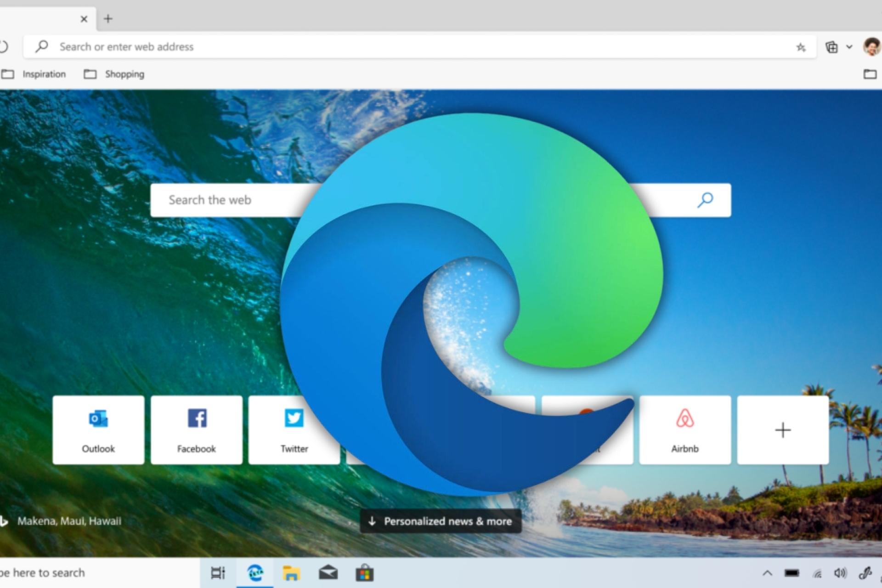The image size is (882, 588).
Task: Open the Outlook quick link tile
Action: (x=98, y=430)
